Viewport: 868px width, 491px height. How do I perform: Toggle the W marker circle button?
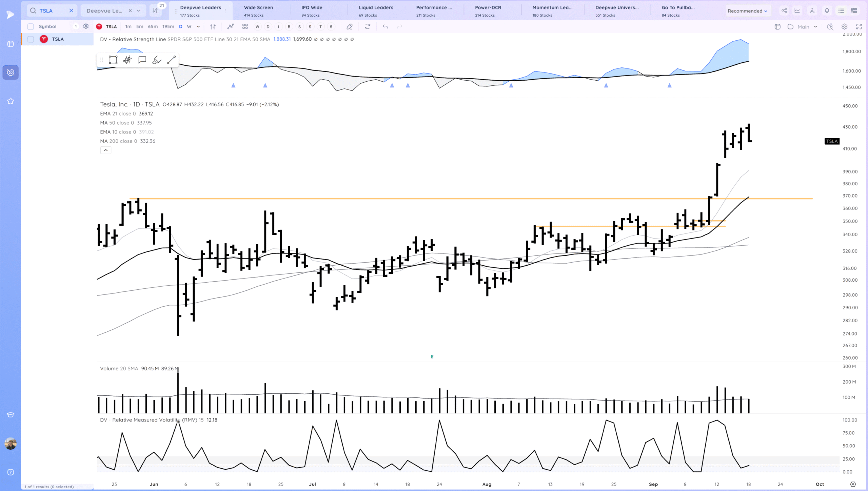click(x=257, y=26)
